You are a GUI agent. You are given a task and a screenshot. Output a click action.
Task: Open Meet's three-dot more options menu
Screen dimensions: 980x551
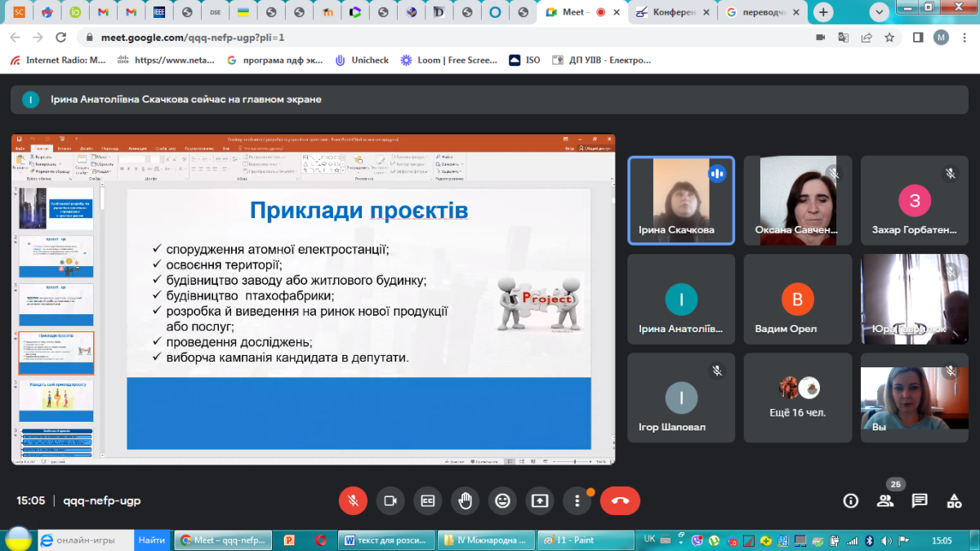pos(577,500)
